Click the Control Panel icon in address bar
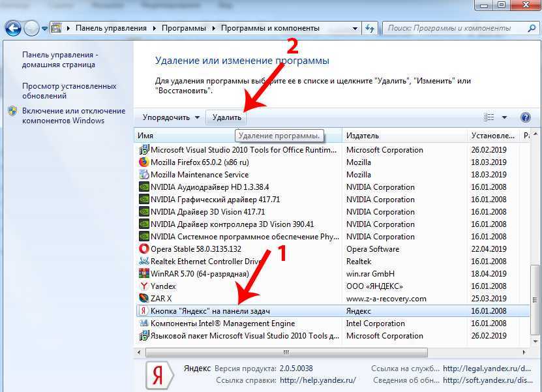This screenshot has height=392, width=542. pyautogui.click(x=56, y=28)
